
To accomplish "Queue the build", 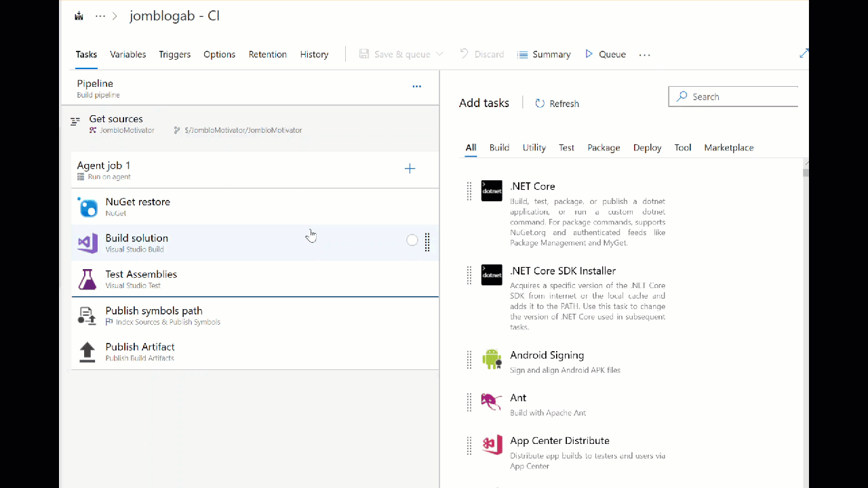I will pyautogui.click(x=605, y=54).
